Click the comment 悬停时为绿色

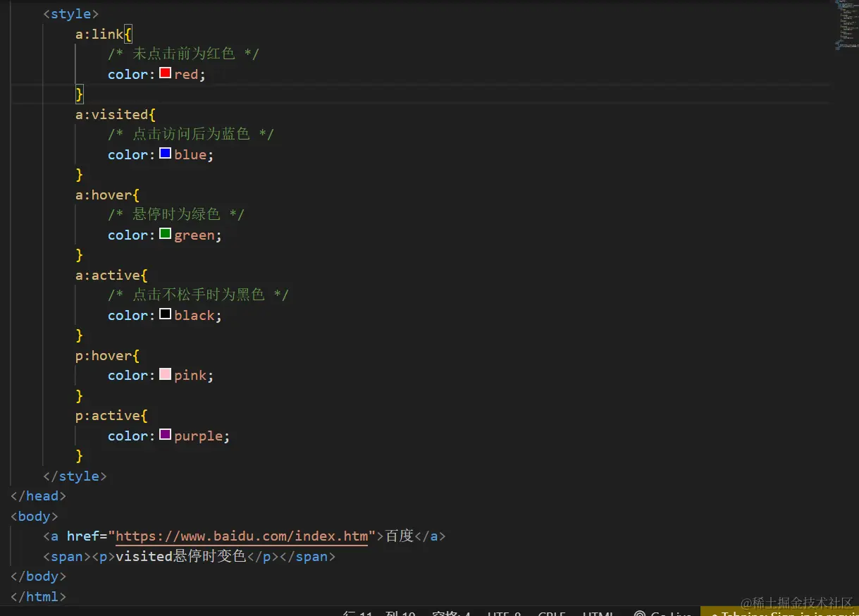coord(176,214)
